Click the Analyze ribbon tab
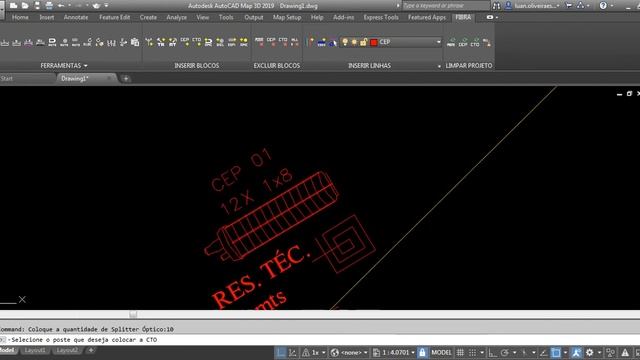This screenshot has width=640, height=360. [x=176, y=17]
